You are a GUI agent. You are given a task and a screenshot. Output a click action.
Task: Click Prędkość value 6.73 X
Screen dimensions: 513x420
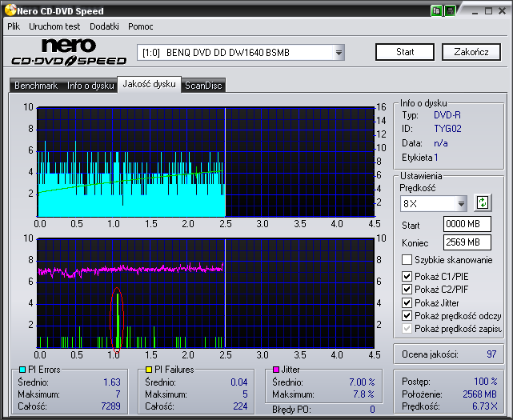(x=484, y=406)
